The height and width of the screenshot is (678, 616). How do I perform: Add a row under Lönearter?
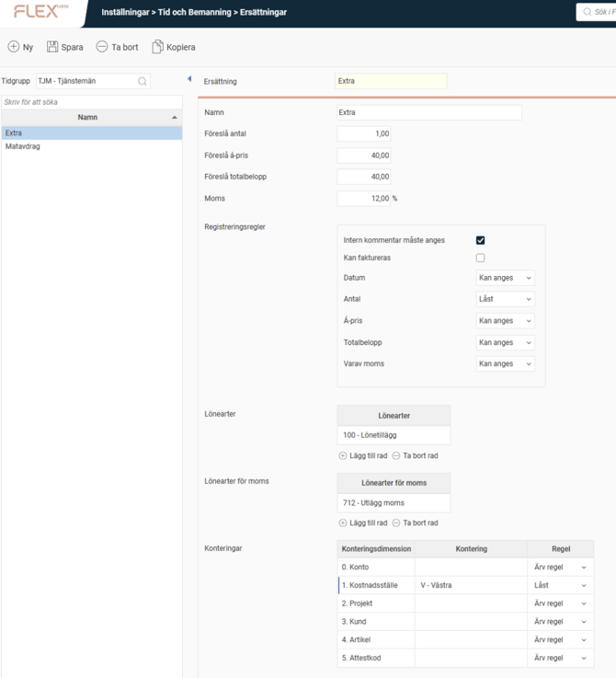pyautogui.click(x=363, y=455)
